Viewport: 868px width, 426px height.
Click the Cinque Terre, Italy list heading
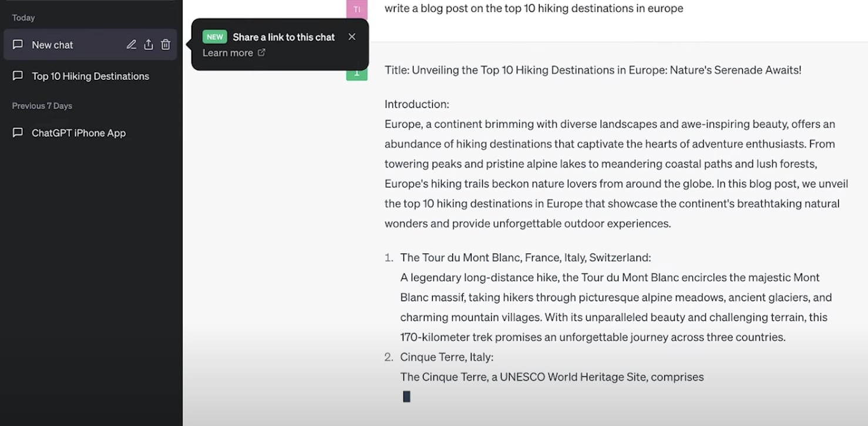(447, 357)
